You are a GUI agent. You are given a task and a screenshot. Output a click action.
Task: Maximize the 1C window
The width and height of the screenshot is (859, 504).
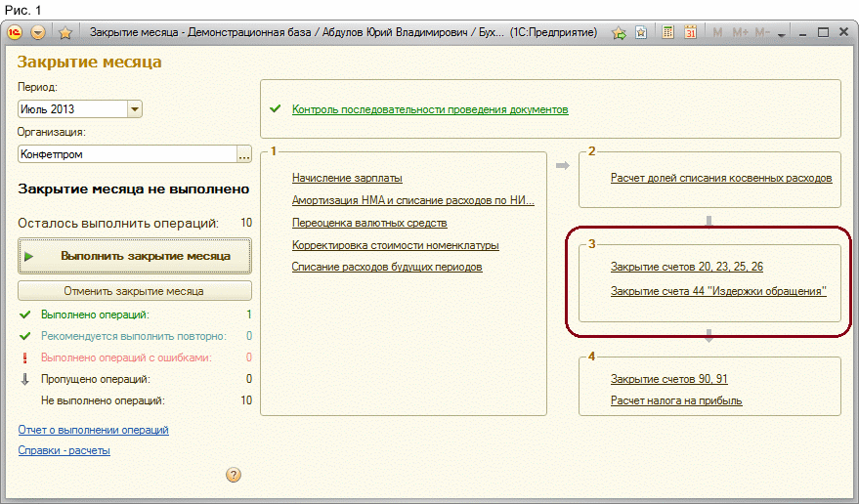(823, 33)
